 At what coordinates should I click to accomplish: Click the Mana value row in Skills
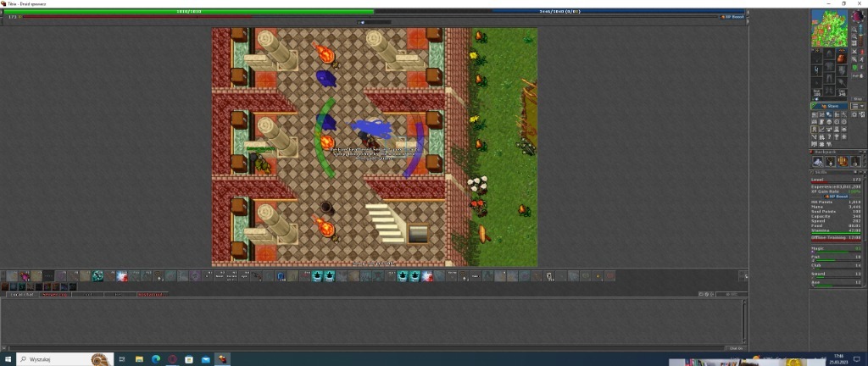pyautogui.click(x=836, y=206)
